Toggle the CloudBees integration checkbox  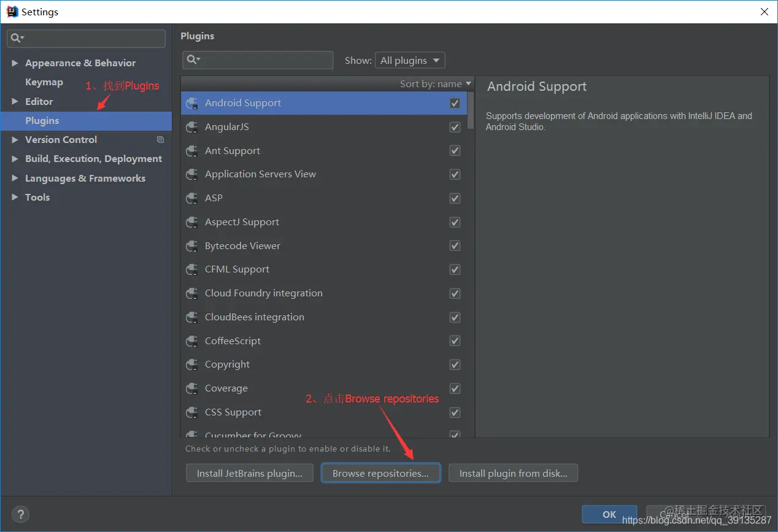[x=455, y=317]
